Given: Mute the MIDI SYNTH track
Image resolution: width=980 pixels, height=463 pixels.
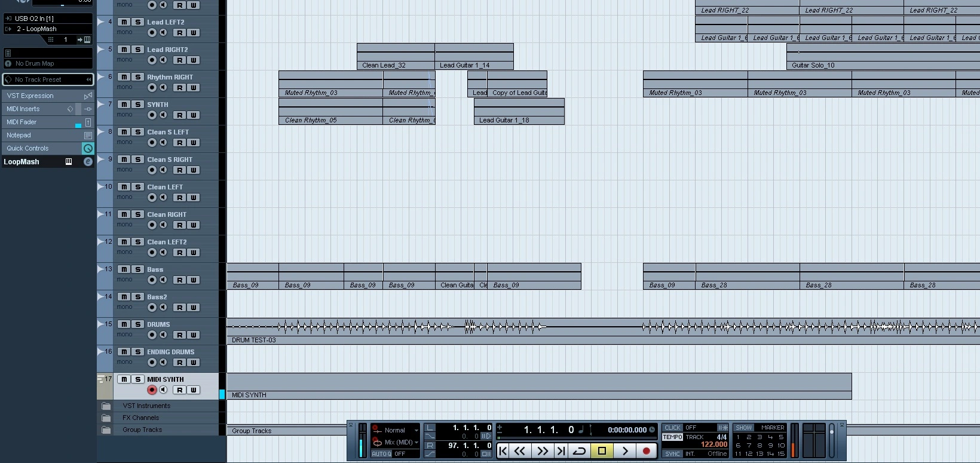Looking at the screenshot, I should (124, 379).
